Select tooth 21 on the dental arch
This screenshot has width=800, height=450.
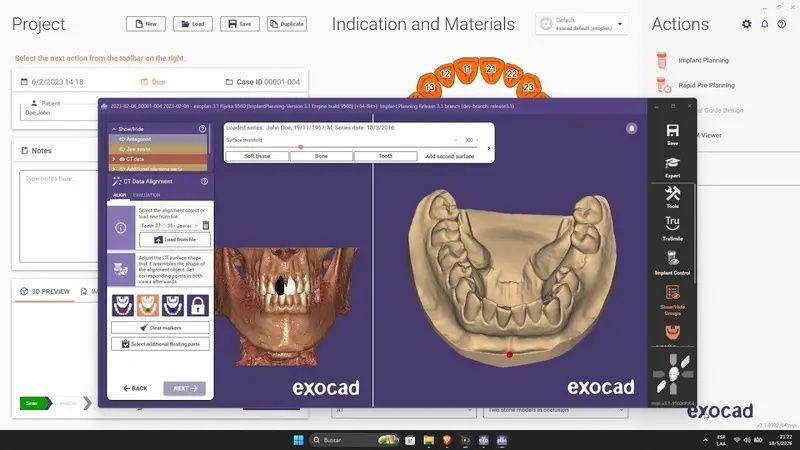[490, 69]
